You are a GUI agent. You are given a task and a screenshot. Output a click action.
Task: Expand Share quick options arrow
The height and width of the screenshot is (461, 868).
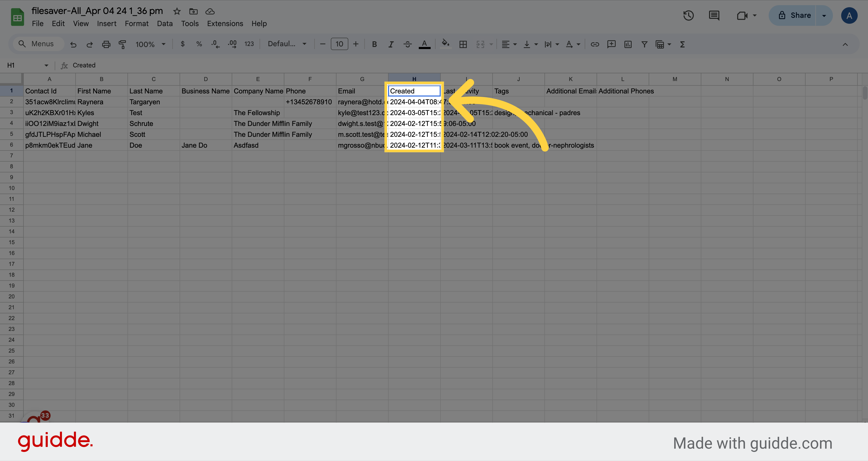[x=824, y=15]
